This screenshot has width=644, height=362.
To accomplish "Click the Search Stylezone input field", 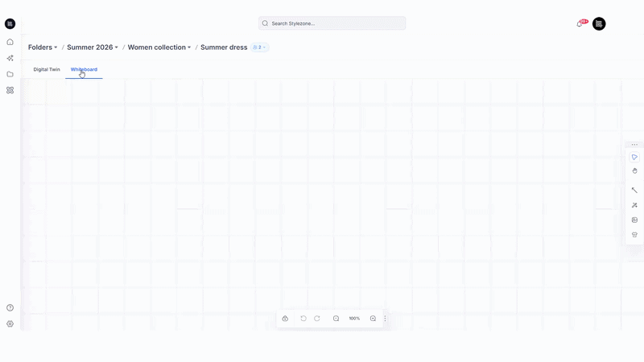I will (332, 23).
